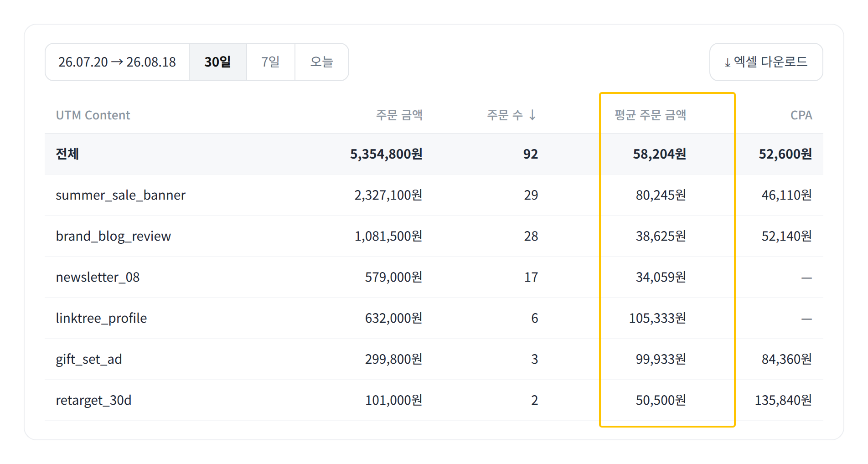The image size is (868, 464).
Task: Switch to the 오늘 period tab
Action: click(x=322, y=62)
